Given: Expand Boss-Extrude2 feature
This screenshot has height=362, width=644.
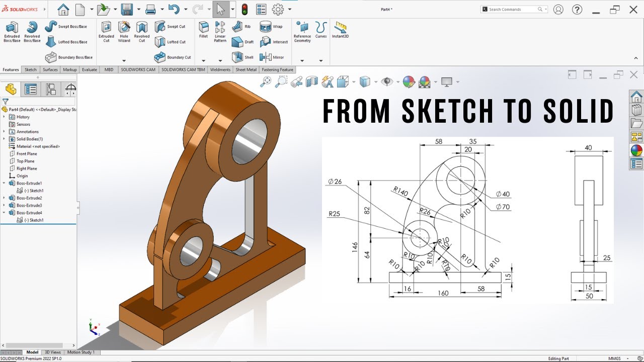Looking at the screenshot, I should tap(5, 198).
